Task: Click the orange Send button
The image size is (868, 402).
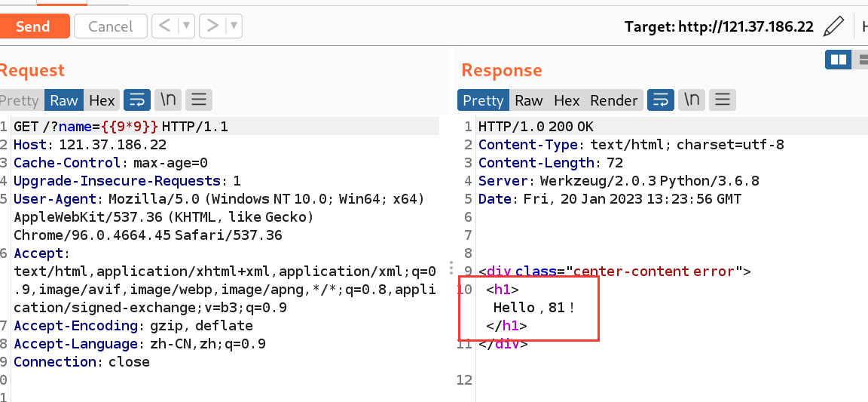Action: (35, 26)
